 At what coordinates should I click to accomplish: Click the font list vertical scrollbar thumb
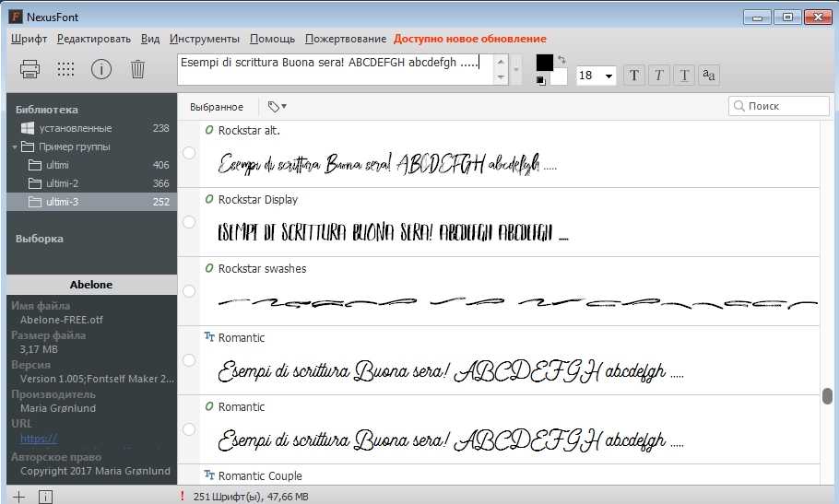click(x=827, y=396)
